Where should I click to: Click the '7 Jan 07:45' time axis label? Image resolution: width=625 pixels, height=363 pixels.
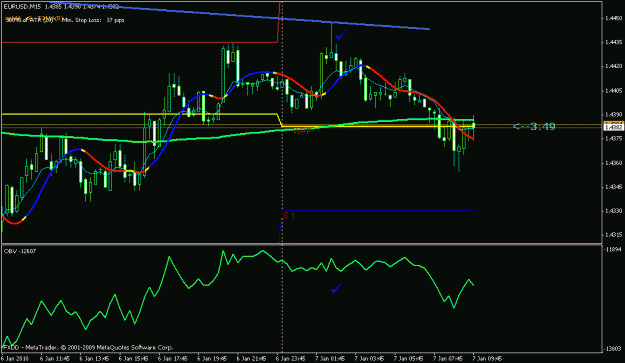(449, 359)
